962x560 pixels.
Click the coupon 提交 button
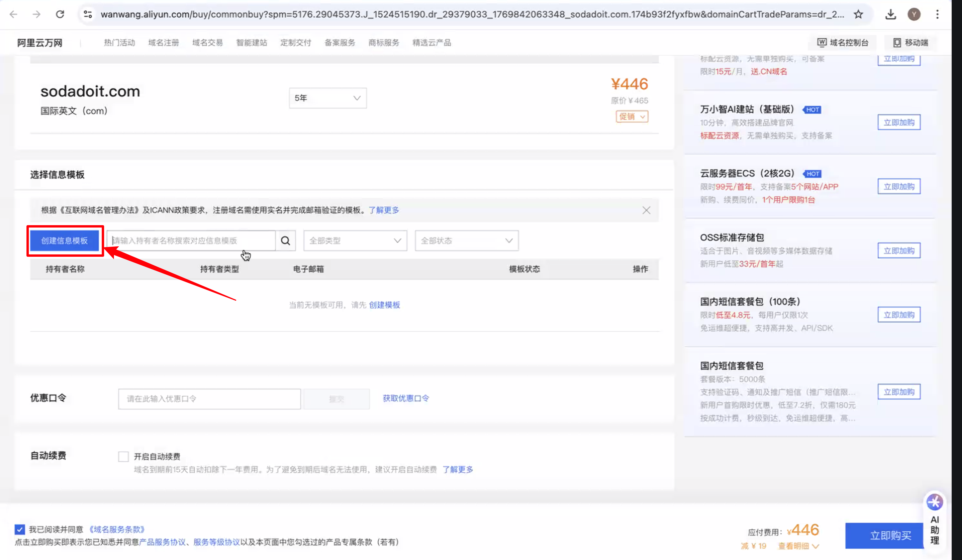click(337, 399)
